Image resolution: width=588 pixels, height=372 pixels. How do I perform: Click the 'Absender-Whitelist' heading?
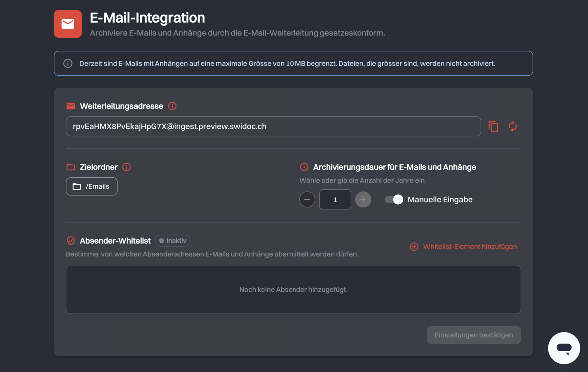point(115,241)
